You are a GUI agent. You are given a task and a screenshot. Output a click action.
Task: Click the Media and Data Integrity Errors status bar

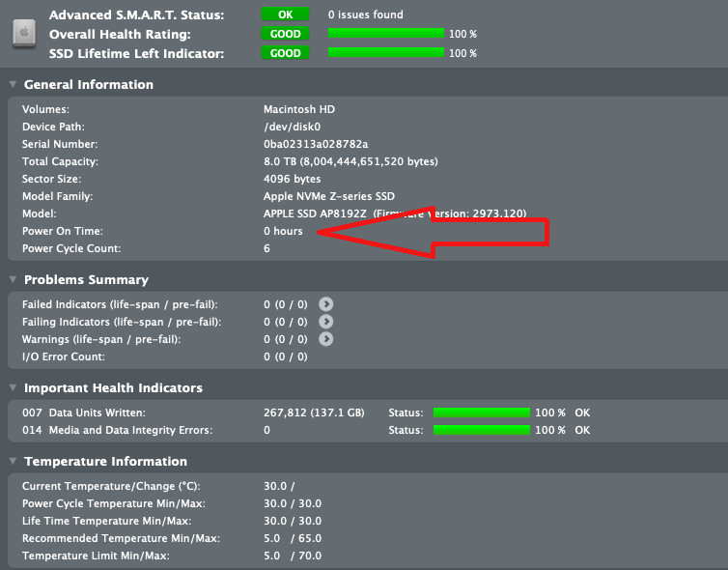(x=482, y=430)
